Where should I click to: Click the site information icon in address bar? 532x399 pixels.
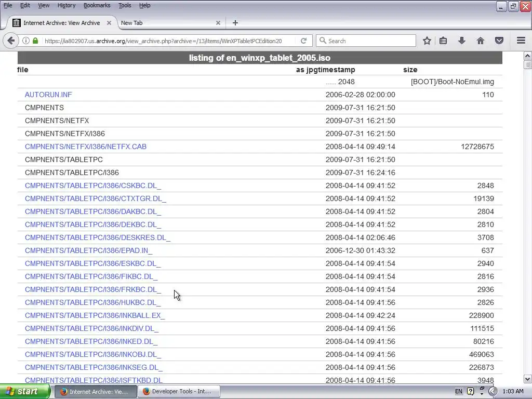(x=26, y=41)
